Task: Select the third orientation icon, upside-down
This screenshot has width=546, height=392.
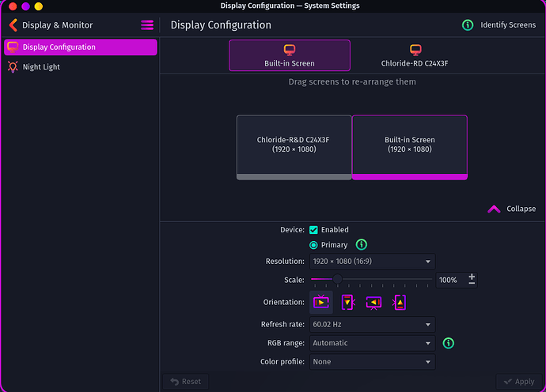Action: [374, 302]
